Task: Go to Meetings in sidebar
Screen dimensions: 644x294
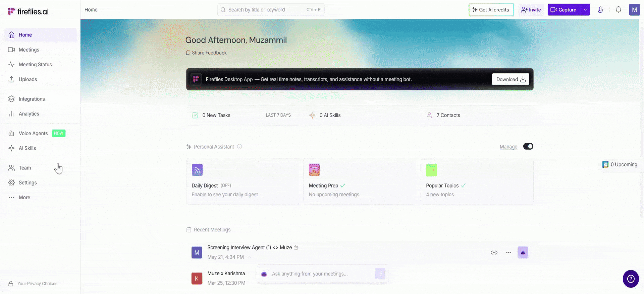Action: click(40, 50)
